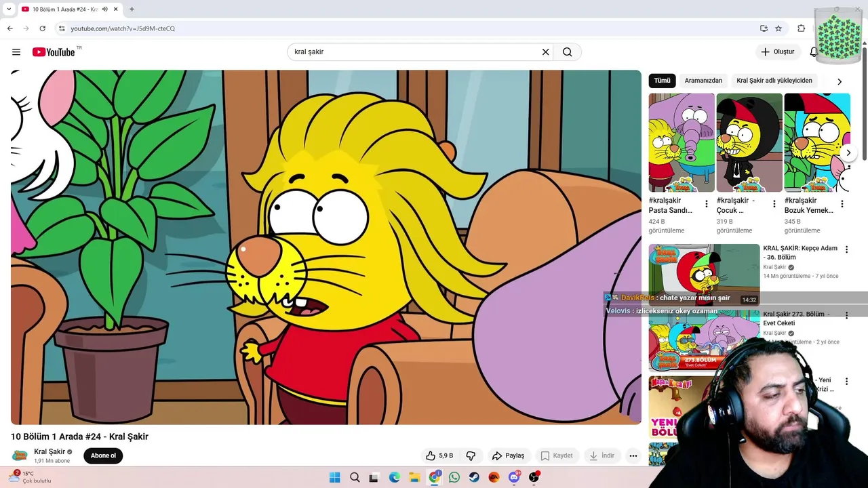The height and width of the screenshot is (488, 868).
Task: Open the #kralşakir Çocuk short thumbnail
Action: [749, 142]
